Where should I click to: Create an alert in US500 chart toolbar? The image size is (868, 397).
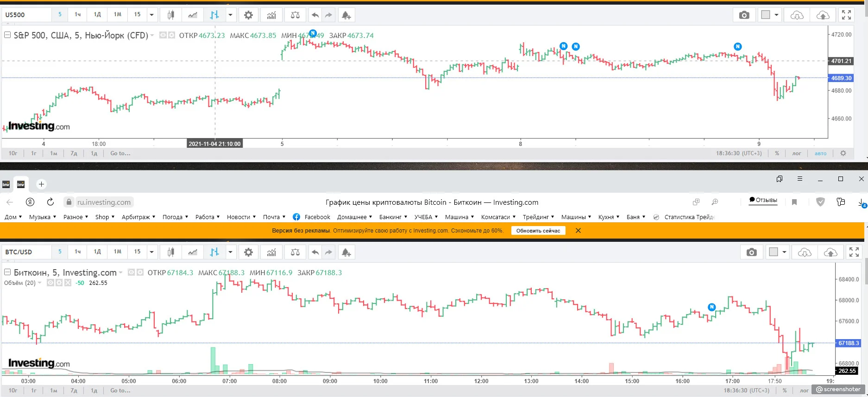[346, 15]
